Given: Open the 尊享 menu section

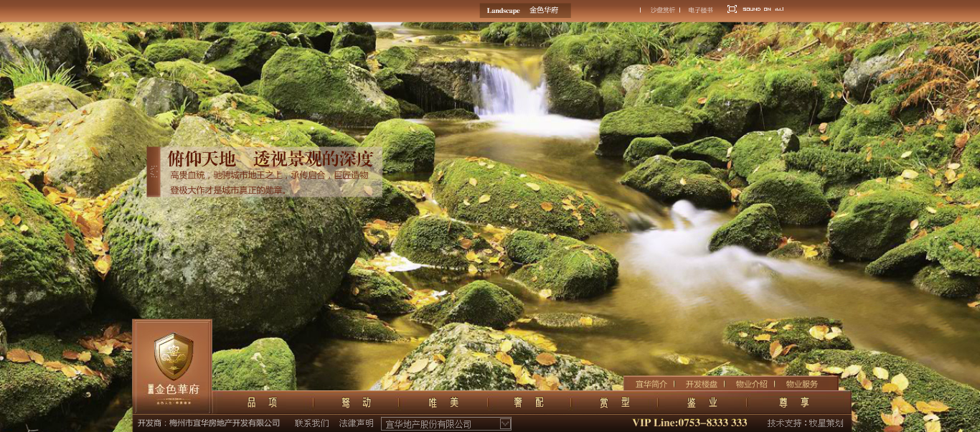Looking at the screenshot, I should 794,403.
